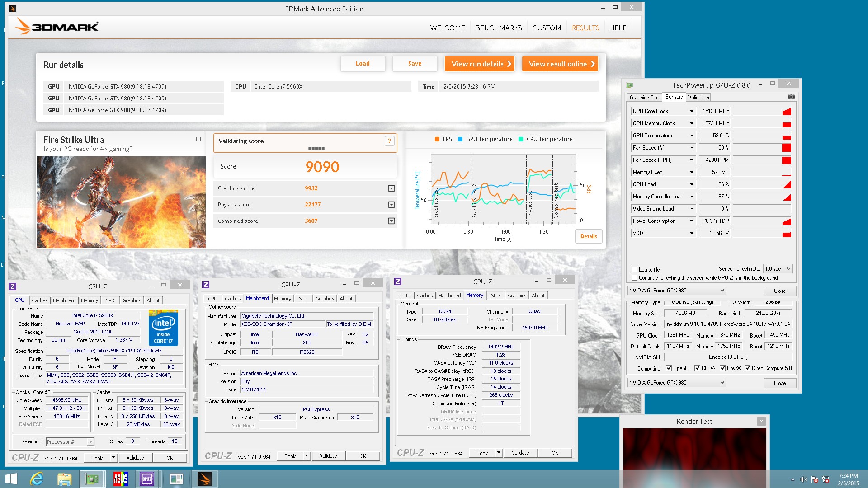Click the GPU-Z title bar graphics card icon

pyautogui.click(x=629, y=85)
